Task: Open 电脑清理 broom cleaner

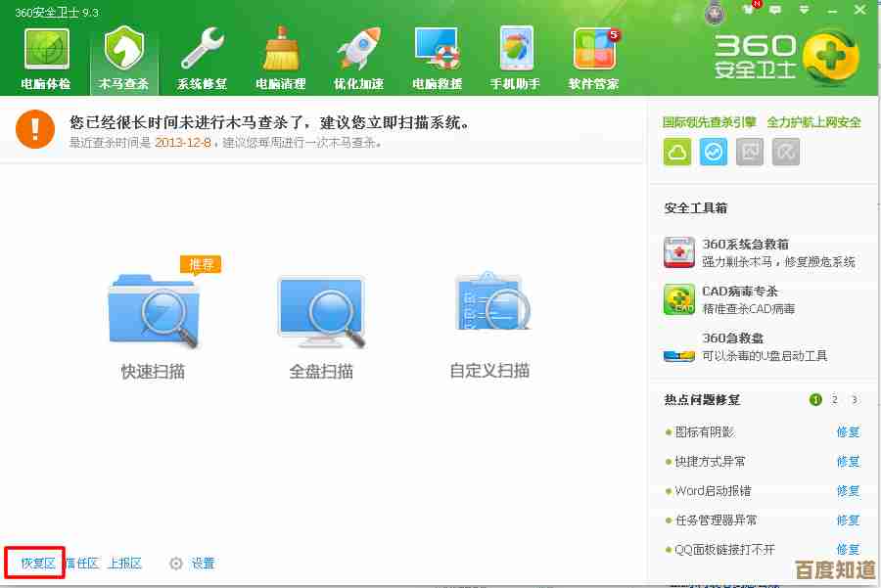Action: pos(281,59)
